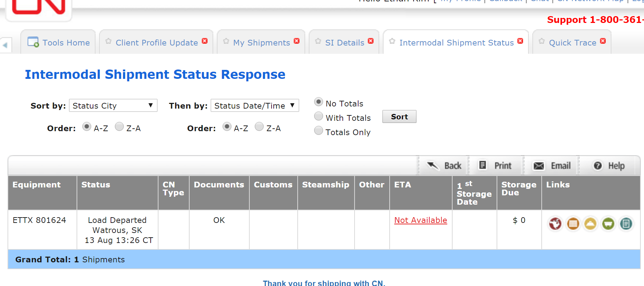Viewport: 644px width, 286px height.
Task: Open the Then by Status Date/Time dropdown
Action: [255, 105]
